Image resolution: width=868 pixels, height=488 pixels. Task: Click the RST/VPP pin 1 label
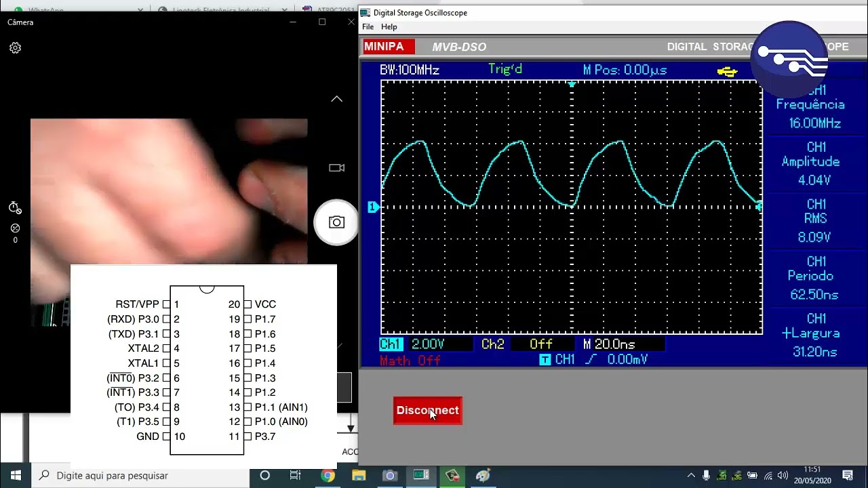pyautogui.click(x=138, y=304)
